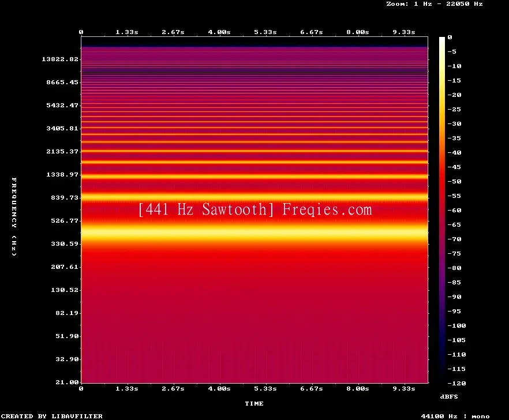Click the 21.00 frequency axis label

pos(67,382)
